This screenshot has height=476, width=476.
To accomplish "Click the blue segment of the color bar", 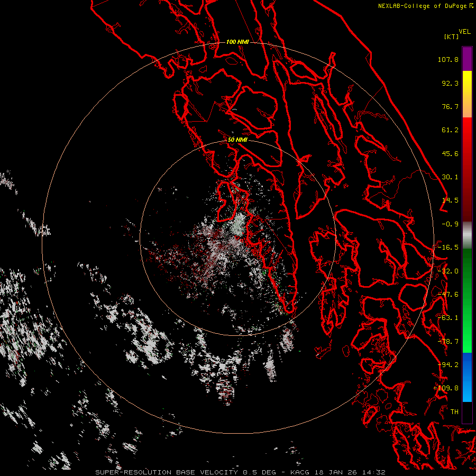I will [467, 377].
